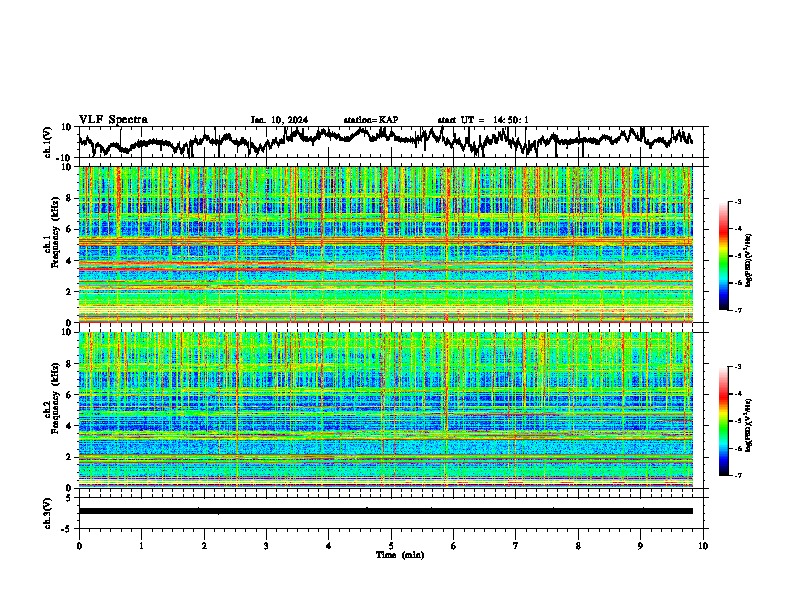Select the "start UT = 14:50: 1" text
The width and height of the screenshot is (792, 612).
pos(483,120)
